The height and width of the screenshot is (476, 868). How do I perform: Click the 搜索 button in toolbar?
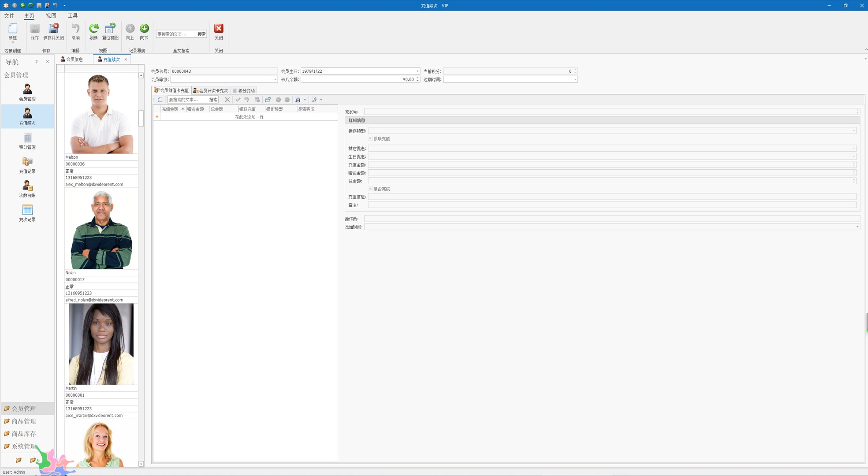(x=201, y=34)
